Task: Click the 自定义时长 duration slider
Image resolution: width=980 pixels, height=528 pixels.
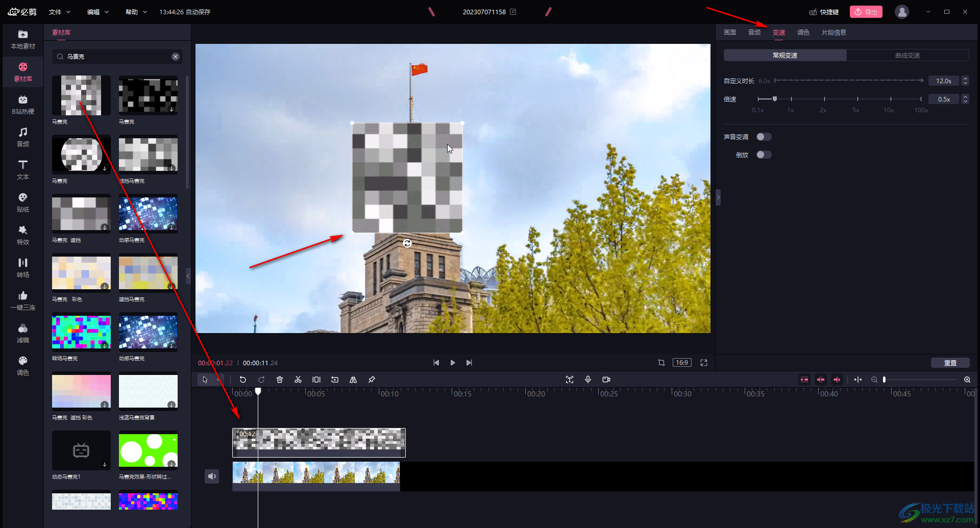Action: (849, 81)
